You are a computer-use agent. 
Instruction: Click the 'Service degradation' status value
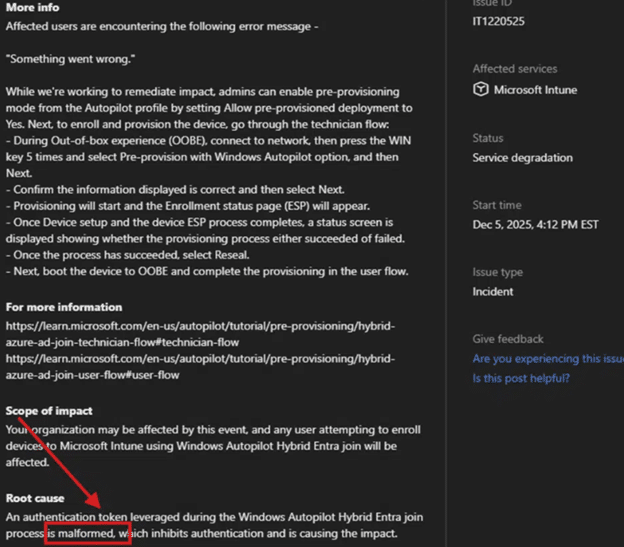pyautogui.click(x=523, y=158)
